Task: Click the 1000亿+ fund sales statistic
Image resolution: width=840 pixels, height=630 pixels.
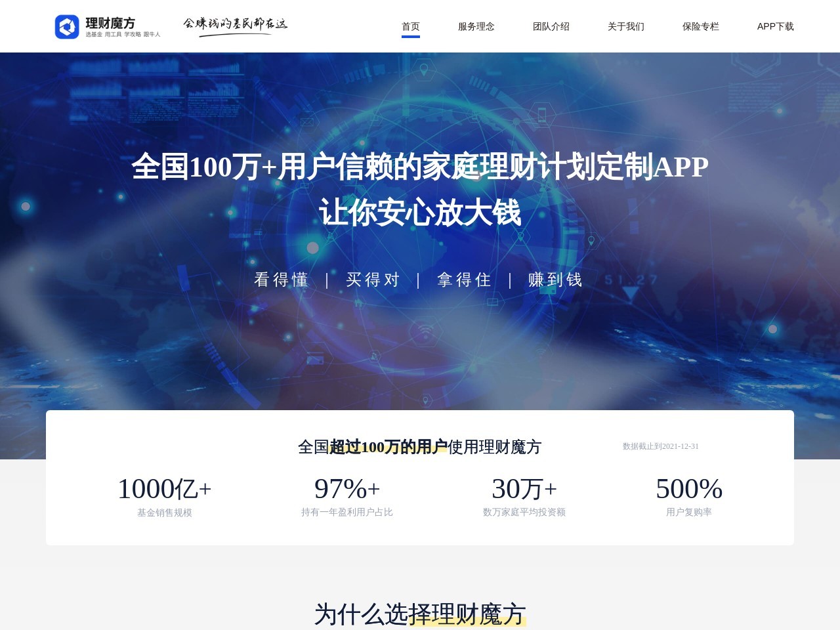Action: click(x=164, y=488)
